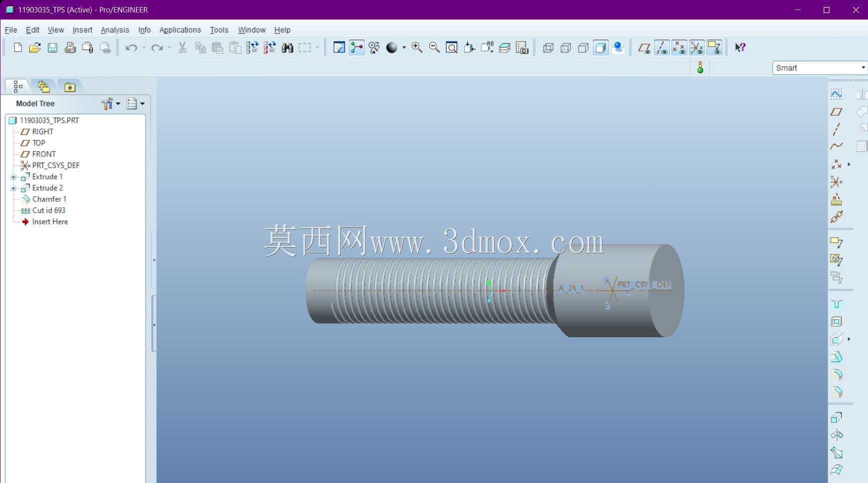
Task: Select the Round tool
Action: click(x=837, y=375)
